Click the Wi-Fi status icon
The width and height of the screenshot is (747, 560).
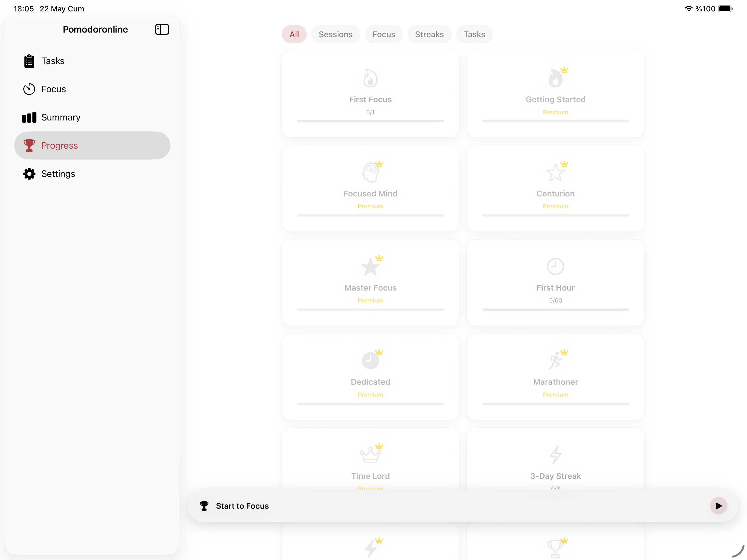coord(688,9)
